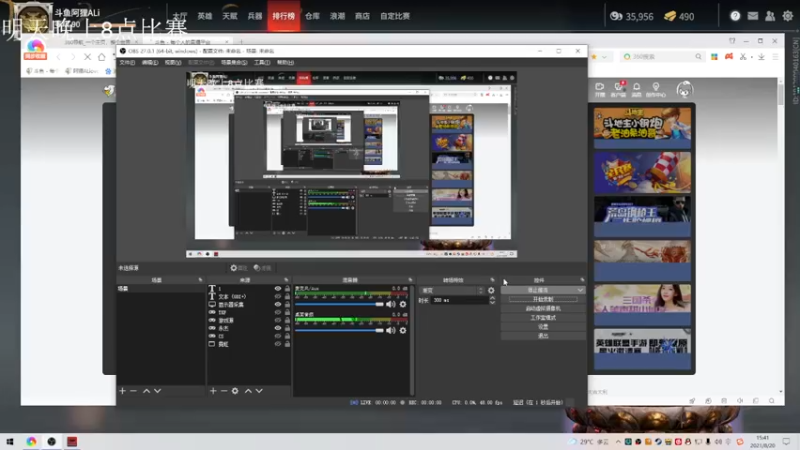This screenshot has height=450, width=800.
Task: Add a new scene with the plus icon
Action: [122, 391]
